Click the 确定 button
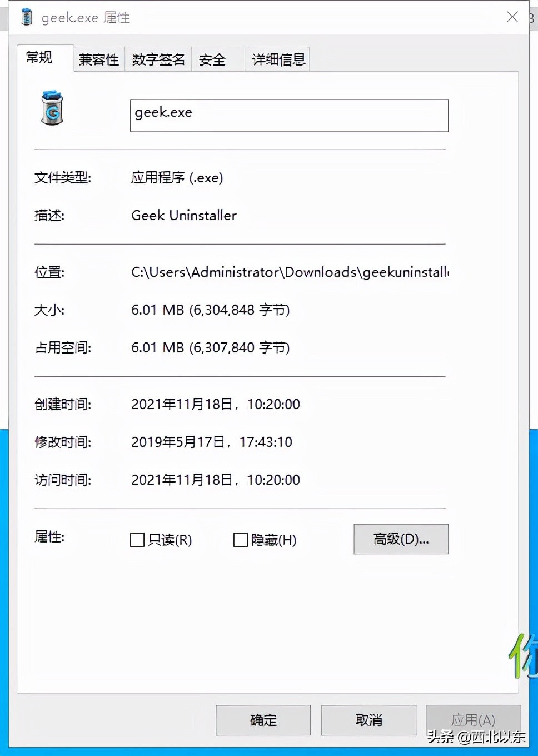Screen dimensions: 538x756 pos(263,720)
